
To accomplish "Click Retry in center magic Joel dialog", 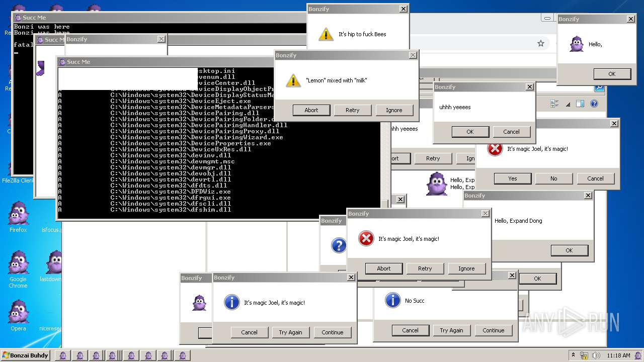I will (425, 268).
